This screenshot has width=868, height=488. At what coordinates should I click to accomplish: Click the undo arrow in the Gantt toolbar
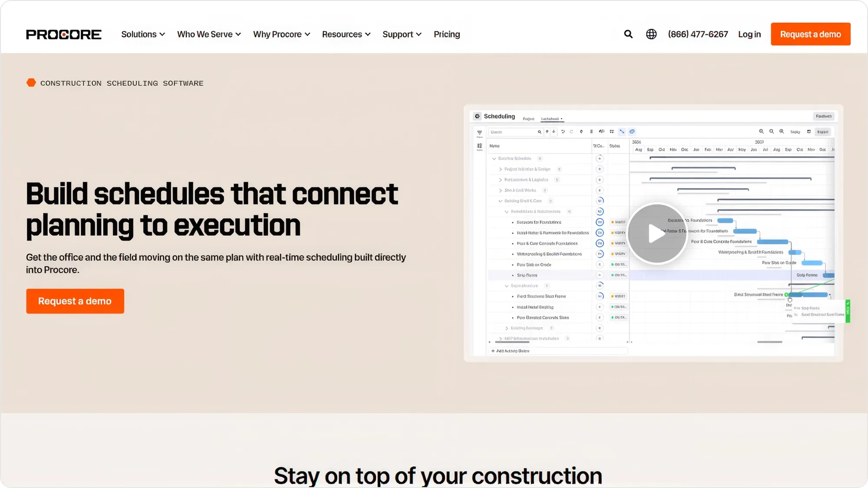(x=563, y=132)
